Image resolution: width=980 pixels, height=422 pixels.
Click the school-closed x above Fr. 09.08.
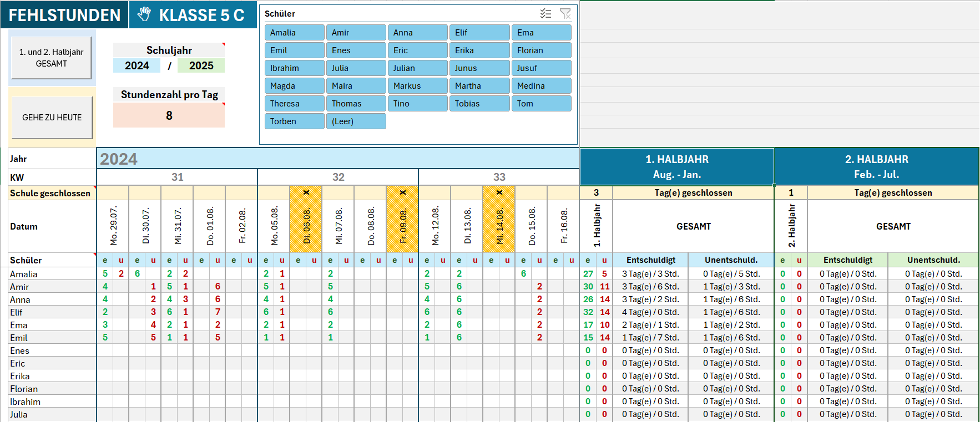tap(402, 193)
